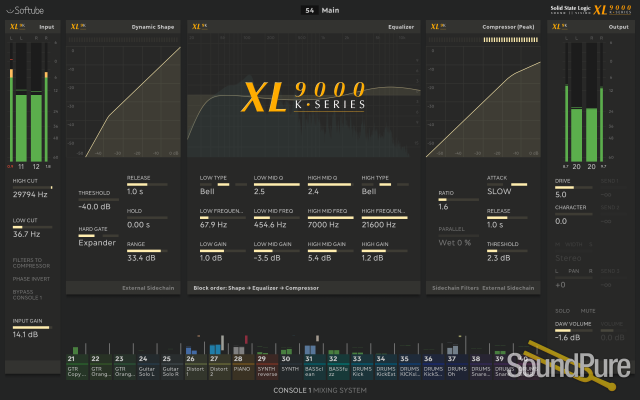The height and width of the screenshot is (400, 640).
Task: Click the Solid State Logic XL 9000 logo
Action: (592, 10)
